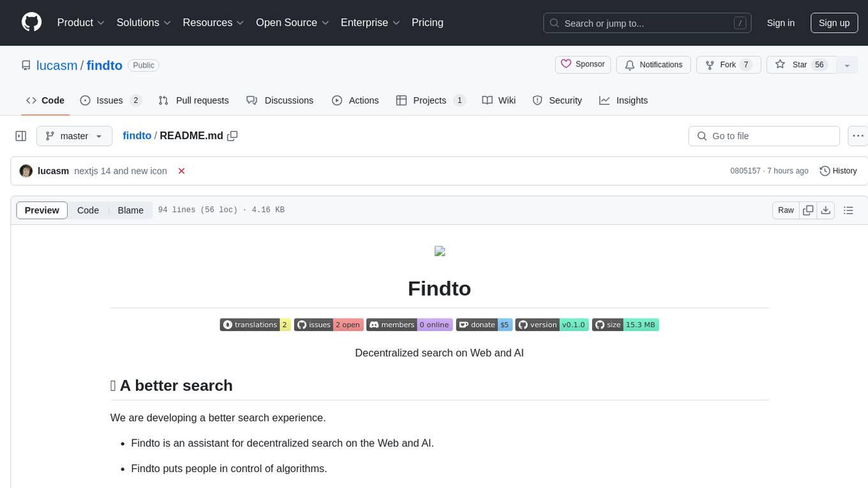Viewport: 868px width, 488px height.
Task: Open the Discord members badge
Action: click(x=410, y=324)
